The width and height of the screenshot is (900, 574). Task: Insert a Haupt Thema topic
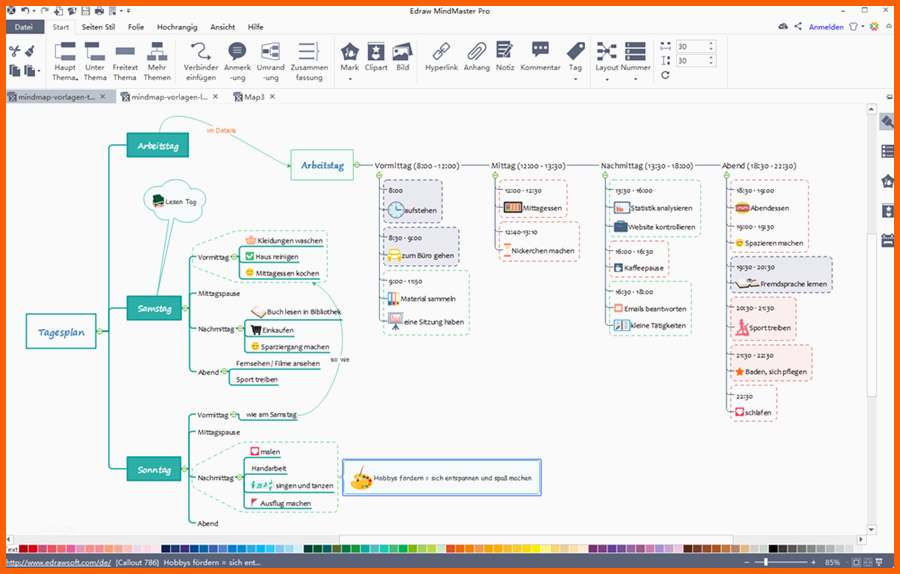[x=65, y=61]
